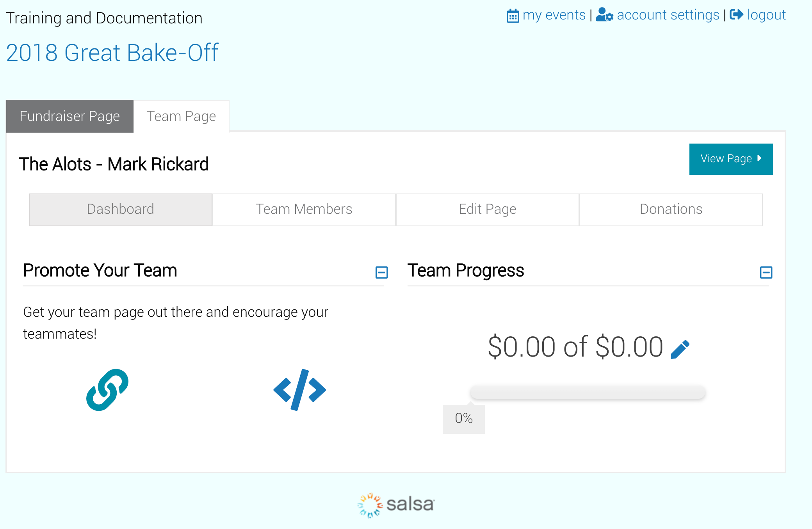
Task: Edit team goal with pencil icon
Action: click(x=680, y=349)
